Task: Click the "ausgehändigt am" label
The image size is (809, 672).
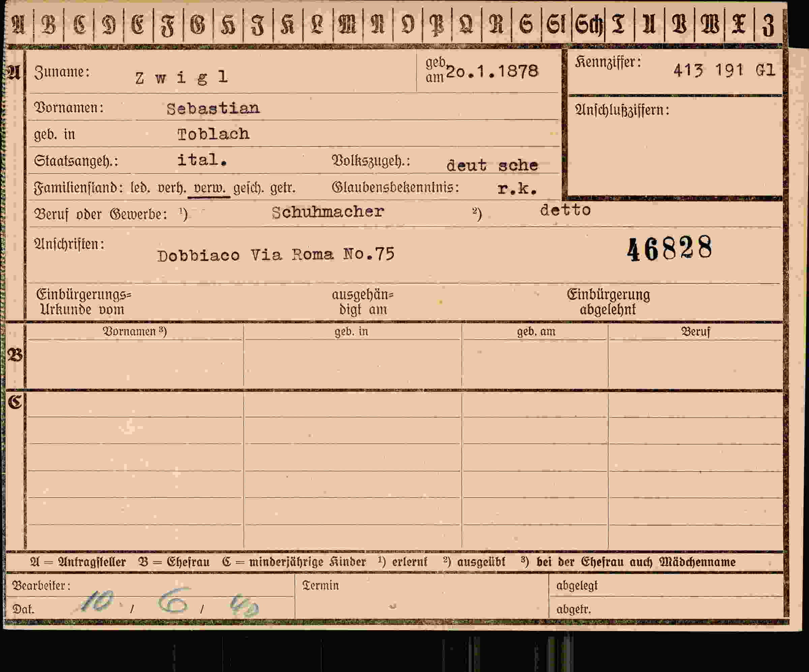Action: (362, 302)
